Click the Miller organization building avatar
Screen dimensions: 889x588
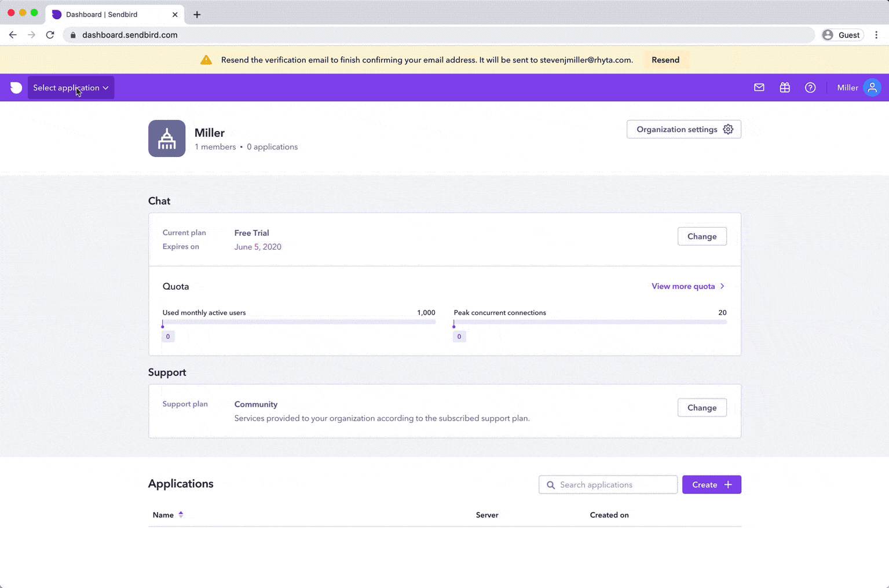(x=167, y=138)
